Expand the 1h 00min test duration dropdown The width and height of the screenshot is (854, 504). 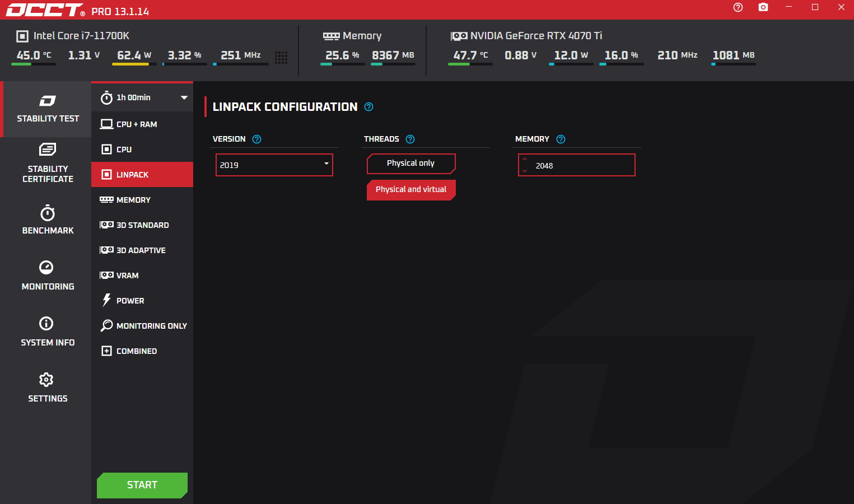tap(184, 97)
